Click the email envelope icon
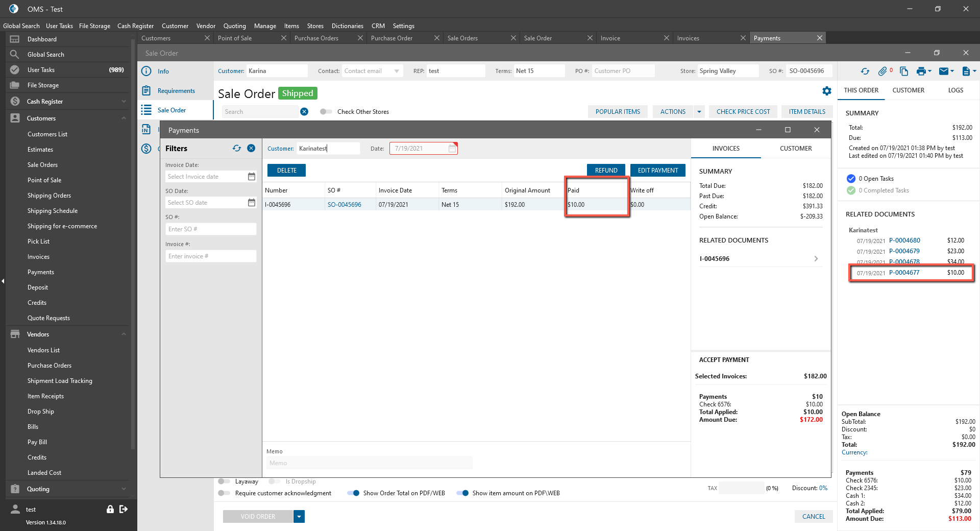Viewport: 980px width, 531px height. pos(944,71)
